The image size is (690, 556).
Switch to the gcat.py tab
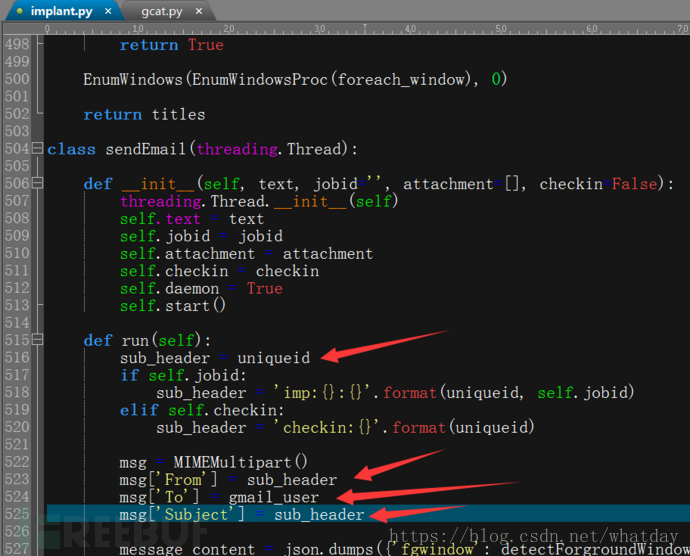(161, 11)
